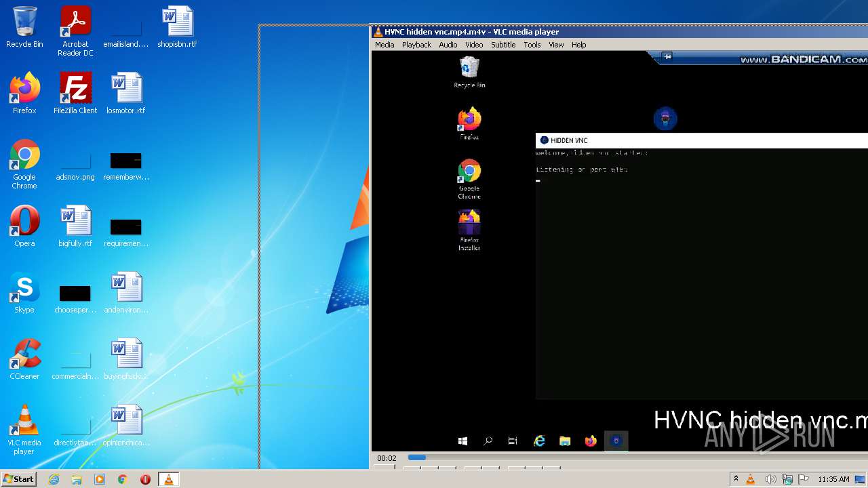Open VLC Video menu
Image resolution: width=868 pixels, height=488 pixels.
pyautogui.click(x=474, y=45)
